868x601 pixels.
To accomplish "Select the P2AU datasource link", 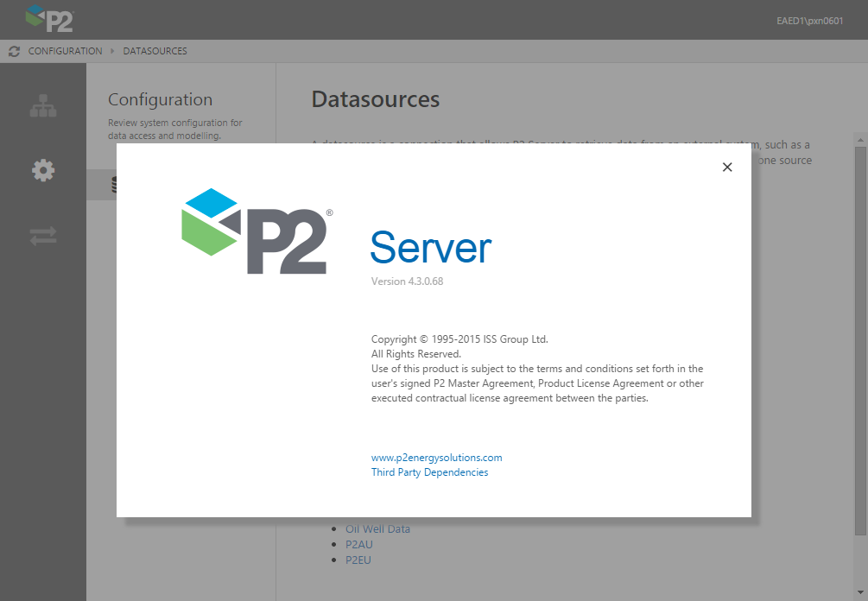I will 358,545.
